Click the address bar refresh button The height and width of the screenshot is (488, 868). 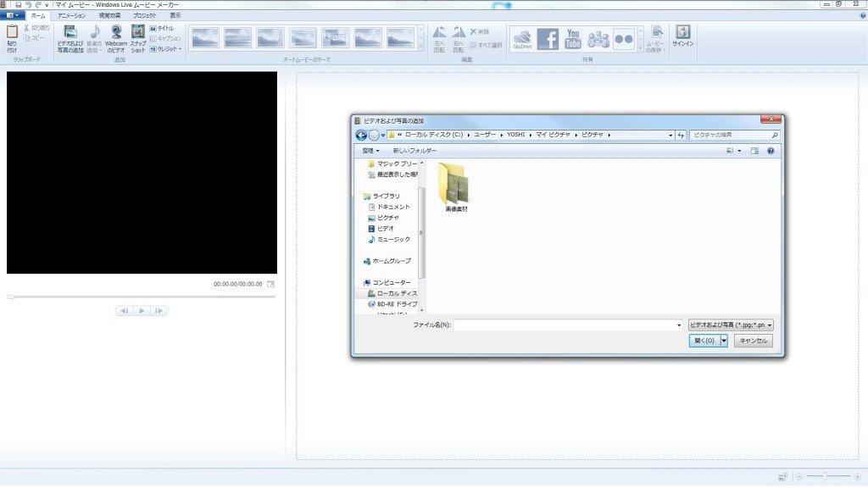tap(681, 135)
